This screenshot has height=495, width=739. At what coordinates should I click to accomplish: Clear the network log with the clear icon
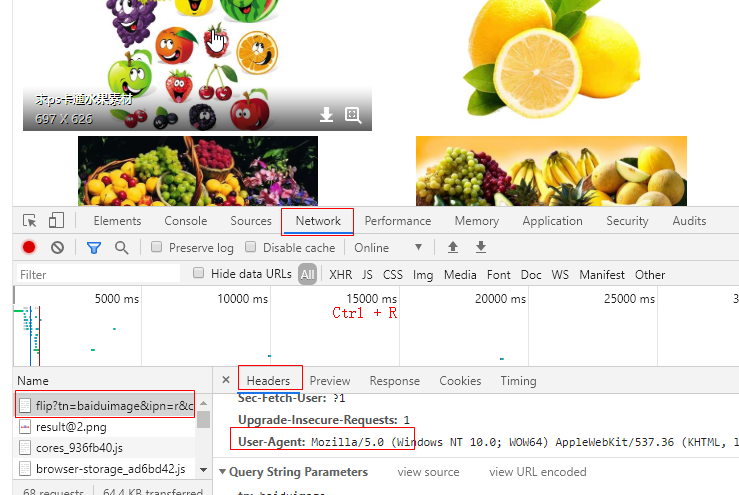pyautogui.click(x=57, y=248)
